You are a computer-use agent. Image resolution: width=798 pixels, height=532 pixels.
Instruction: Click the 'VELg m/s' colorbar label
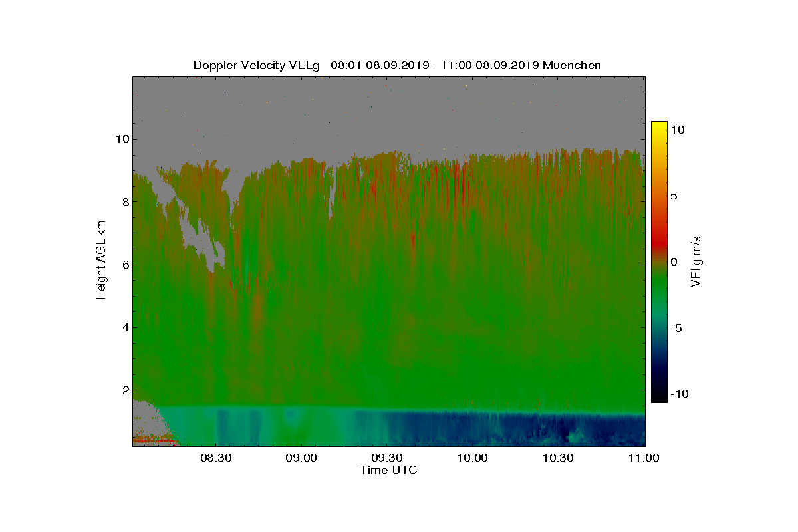tap(696, 261)
